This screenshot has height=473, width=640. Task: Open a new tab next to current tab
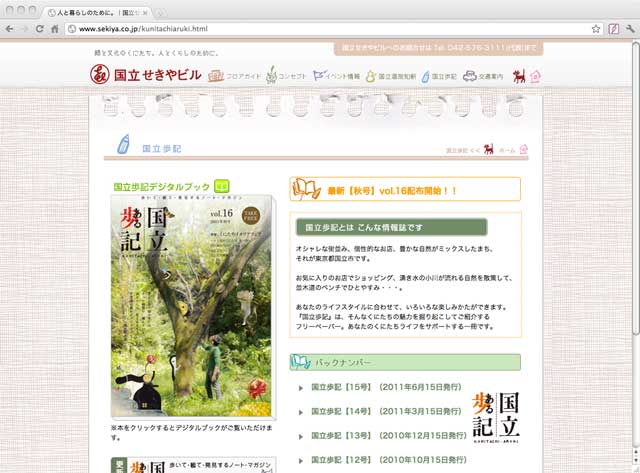coord(160,13)
